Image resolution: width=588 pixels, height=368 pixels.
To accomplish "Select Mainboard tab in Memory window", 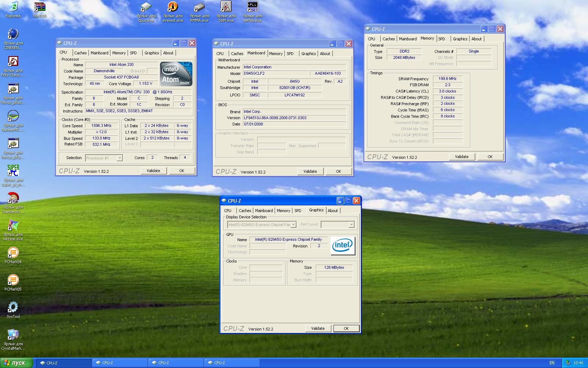I will pyautogui.click(x=408, y=39).
